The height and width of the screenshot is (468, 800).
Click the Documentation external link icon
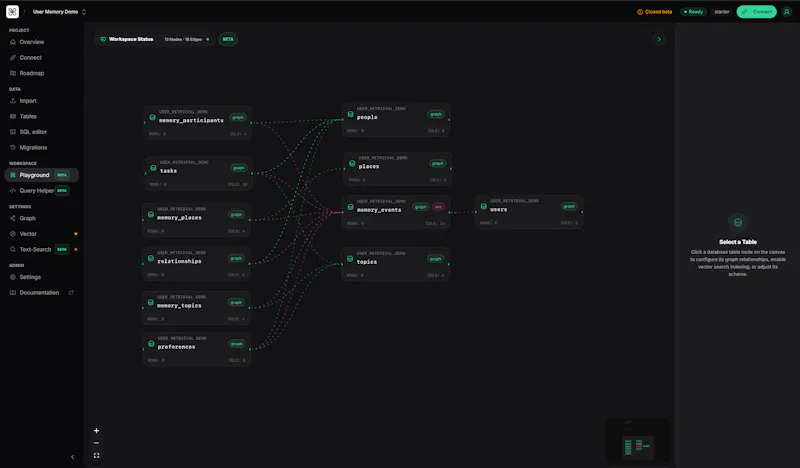pos(71,292)
